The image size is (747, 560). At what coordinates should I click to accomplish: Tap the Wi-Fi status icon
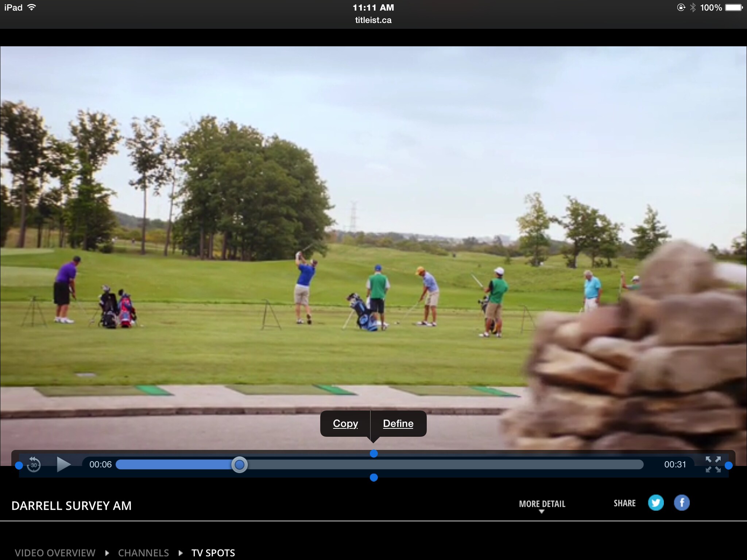[x=32, y=8]
